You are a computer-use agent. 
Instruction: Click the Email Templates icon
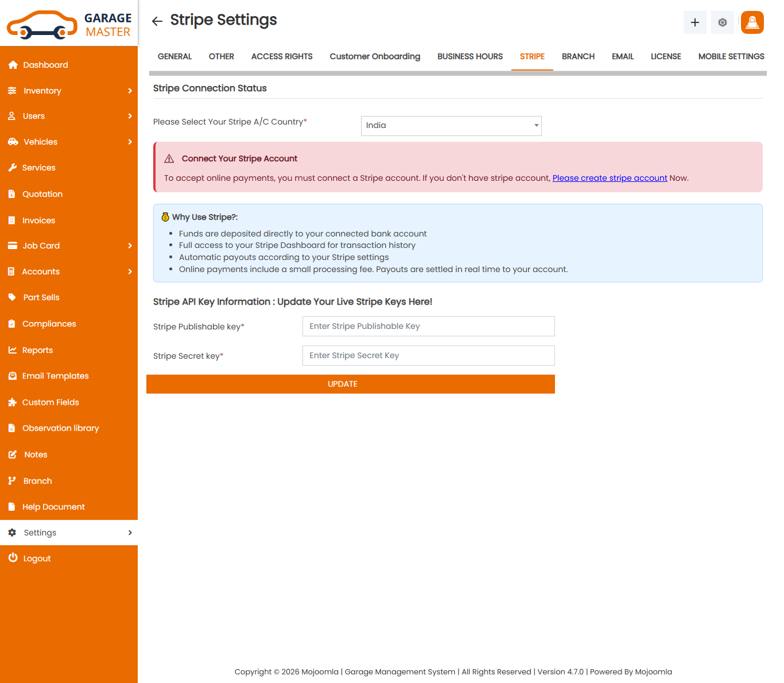[x=12, y=375]
